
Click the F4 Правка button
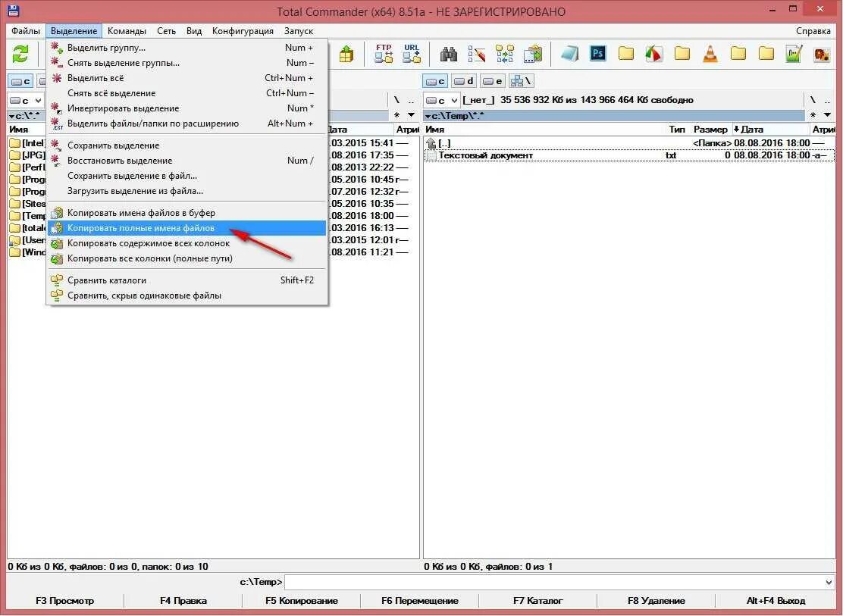183,601
